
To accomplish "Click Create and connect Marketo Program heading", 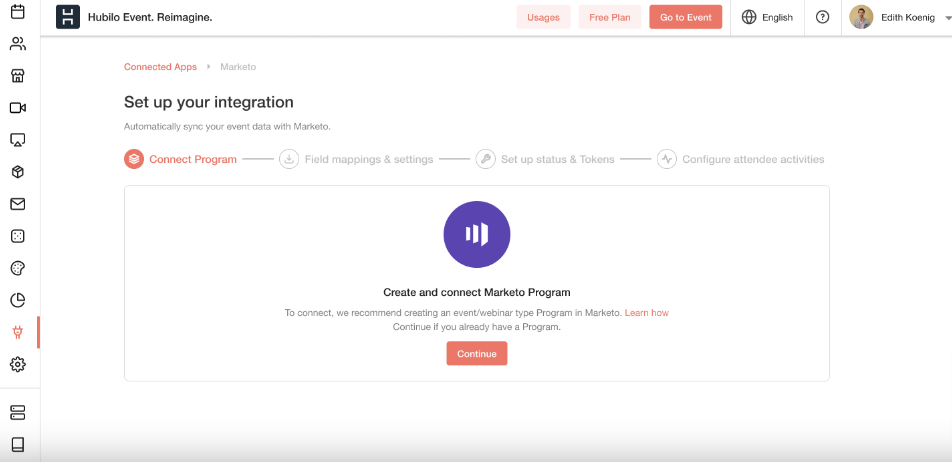I will (477, 292).
